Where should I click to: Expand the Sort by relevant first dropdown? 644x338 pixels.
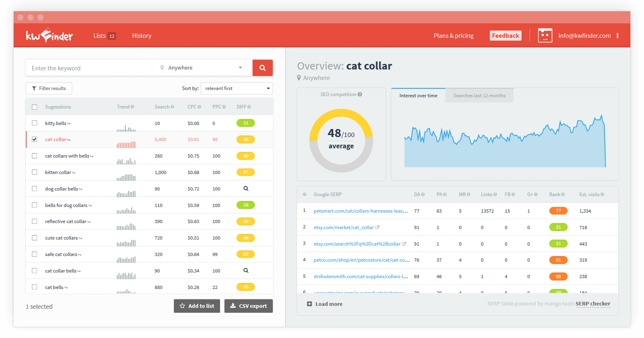236,88
